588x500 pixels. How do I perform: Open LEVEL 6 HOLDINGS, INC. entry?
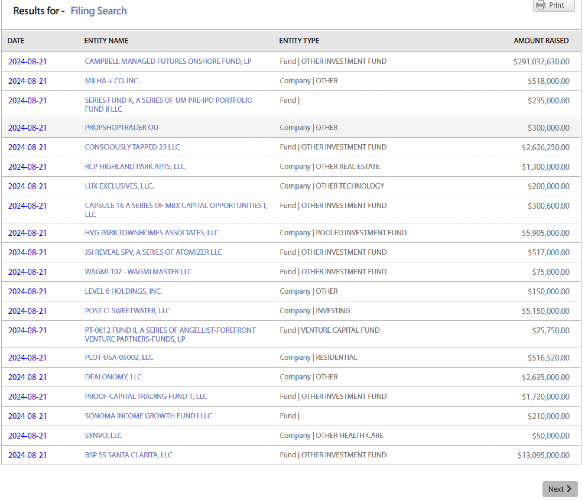click(x=123, y=291)
